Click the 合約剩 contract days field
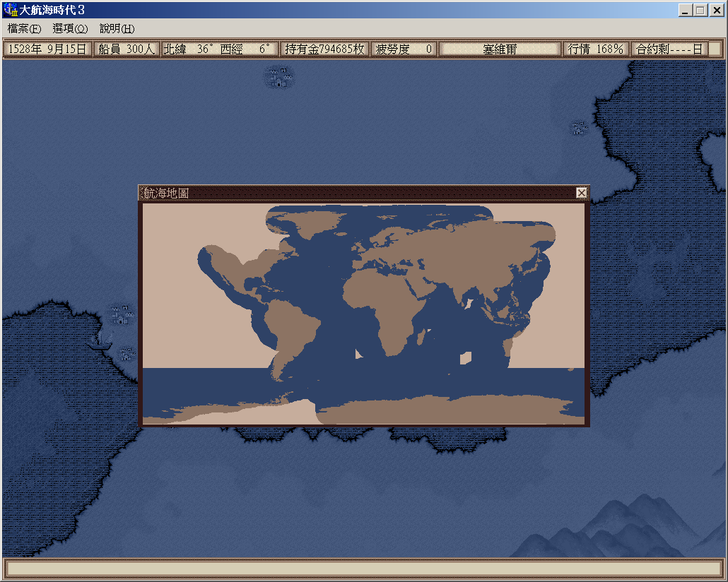 pyautogui.click(x=669, y=49)
